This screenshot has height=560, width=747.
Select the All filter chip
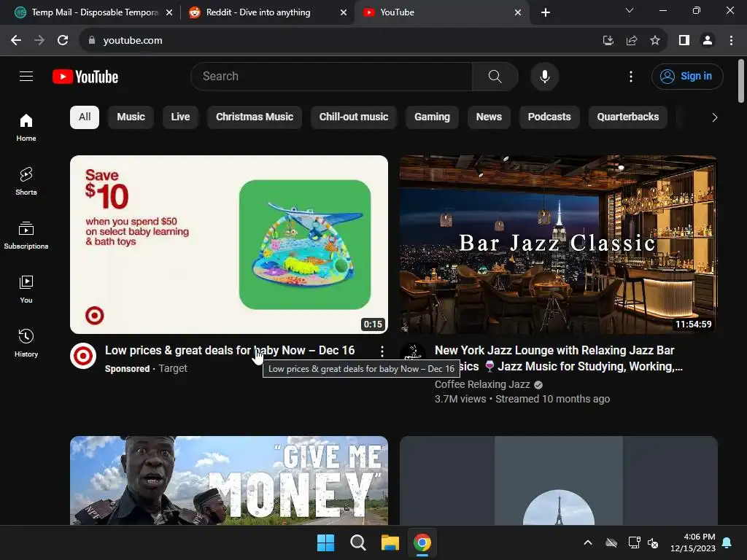click(x=85, y=117)
